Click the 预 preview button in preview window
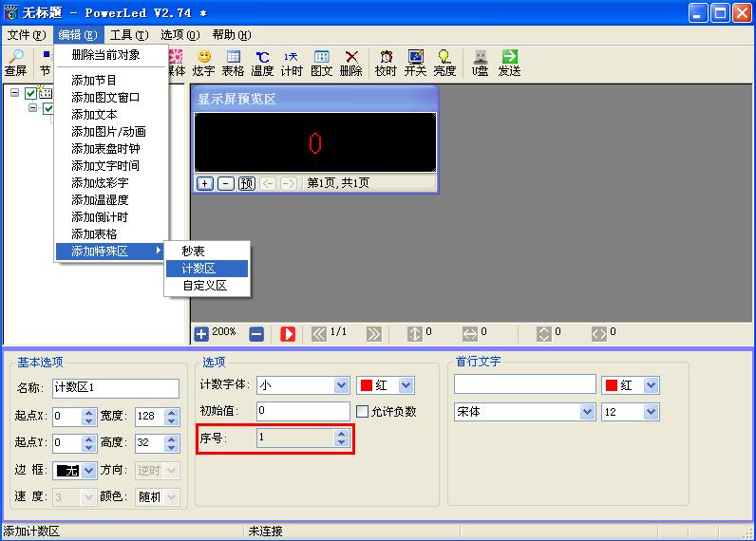This screenshot has width=756, height=541. pyautogui.click(x=247, y=184)
